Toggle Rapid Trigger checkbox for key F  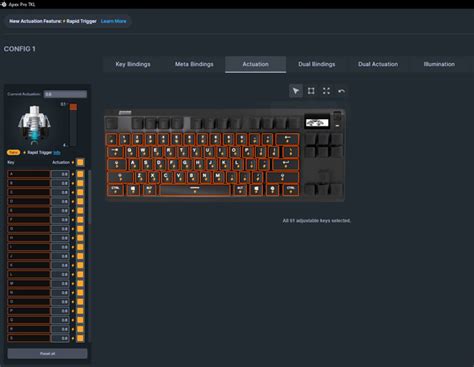[x=80, y=220]
